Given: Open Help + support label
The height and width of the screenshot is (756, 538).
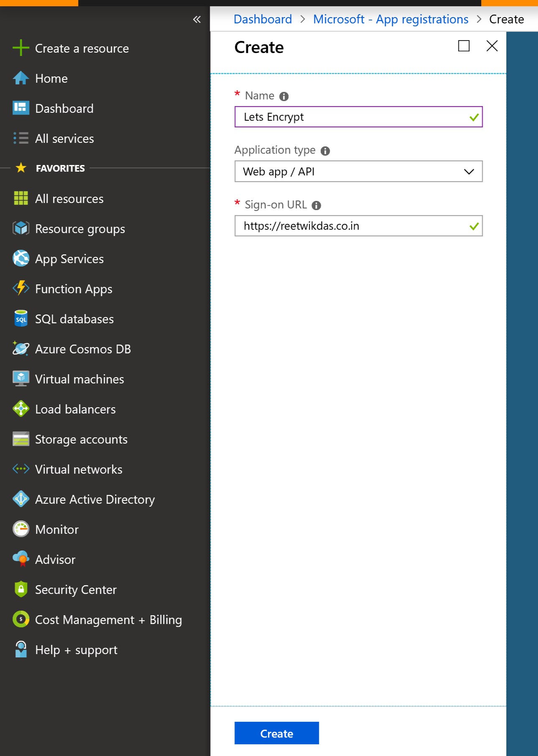Looking at the screenshot, I should coord(76,650).
